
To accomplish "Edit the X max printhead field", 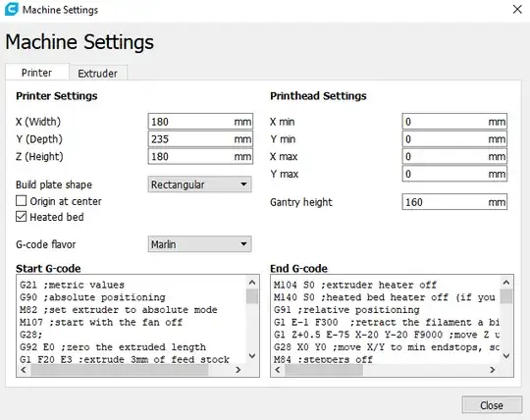I will click(454, 156).
